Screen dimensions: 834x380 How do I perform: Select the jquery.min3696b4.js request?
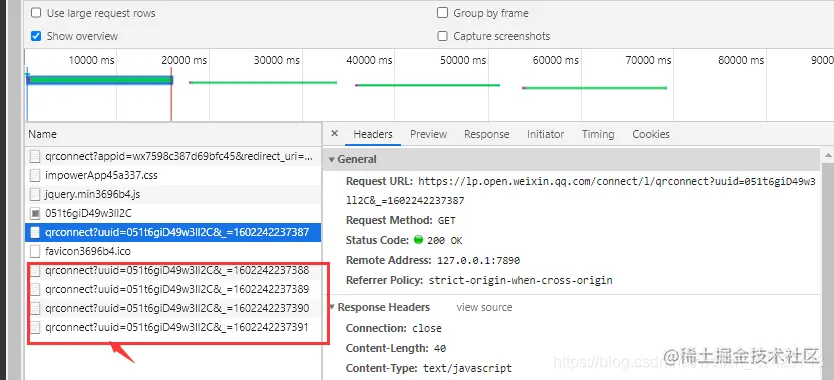(x=173, y=194)
